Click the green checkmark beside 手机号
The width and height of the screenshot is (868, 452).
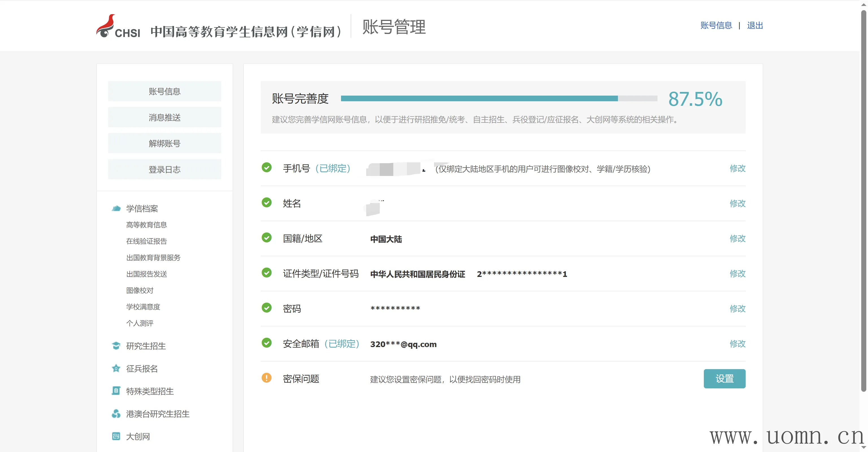(266, 167)
